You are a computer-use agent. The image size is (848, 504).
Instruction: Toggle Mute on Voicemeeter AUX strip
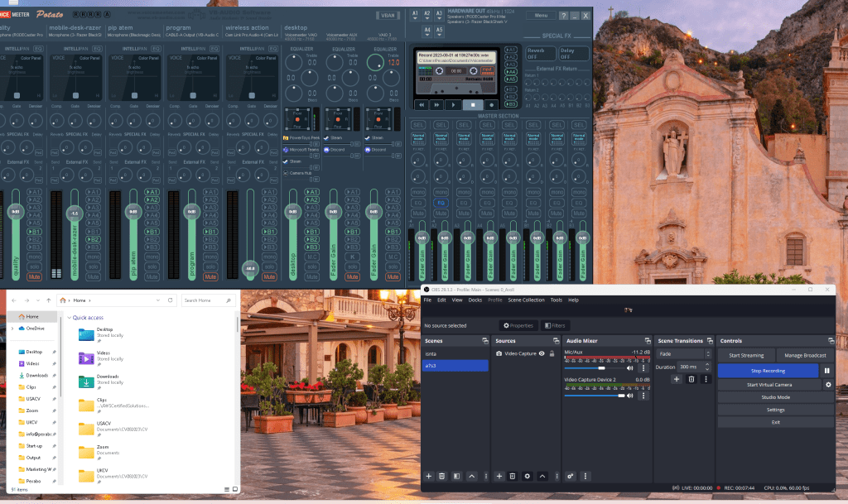[352, 276]
